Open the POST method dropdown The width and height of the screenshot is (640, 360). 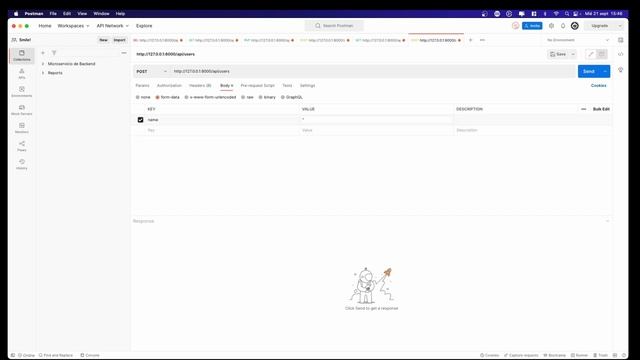point(151,71)
